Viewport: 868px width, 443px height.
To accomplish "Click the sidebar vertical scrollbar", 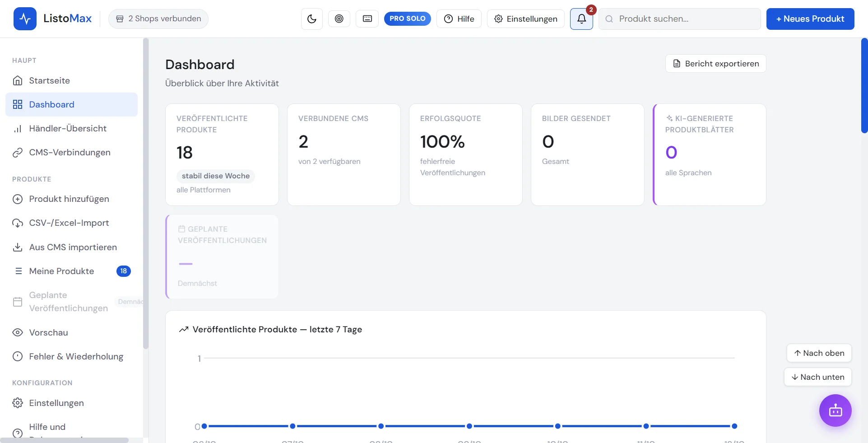I will [x=145, y=194].
